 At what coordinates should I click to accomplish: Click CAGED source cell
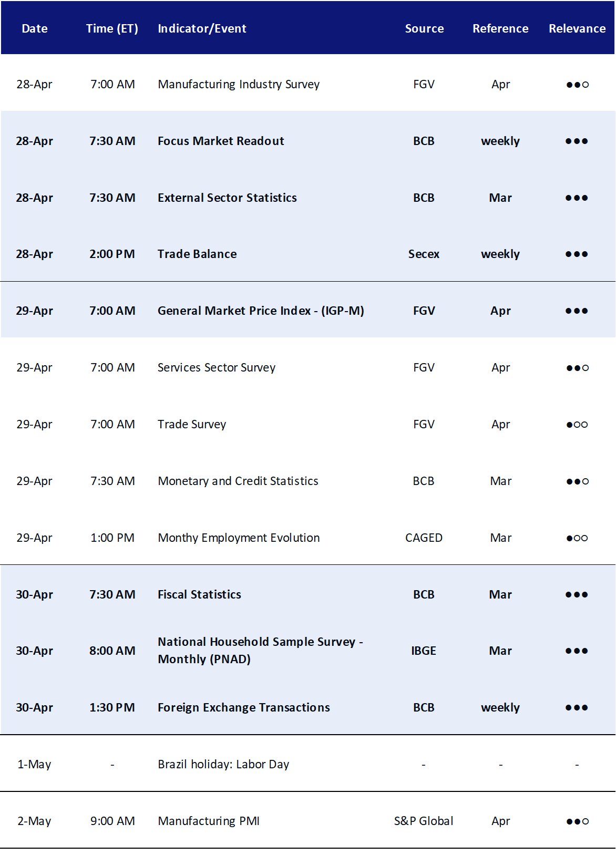[424, 538]
